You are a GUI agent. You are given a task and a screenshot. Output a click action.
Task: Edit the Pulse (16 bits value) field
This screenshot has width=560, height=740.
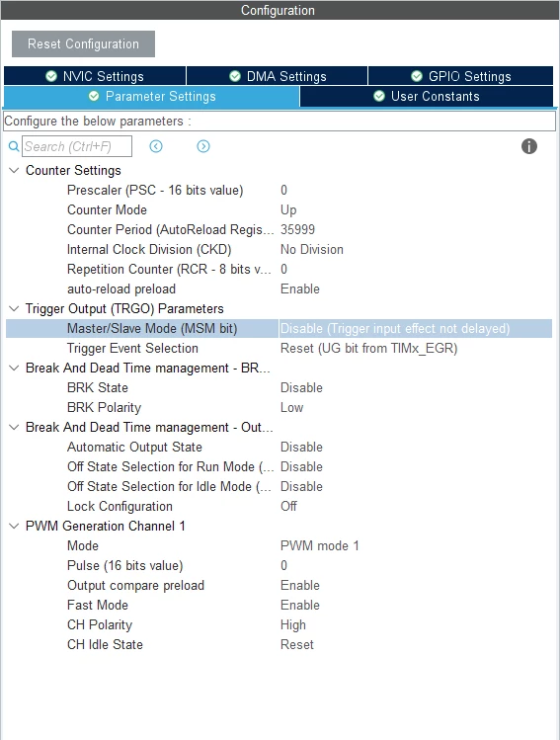click(283, 565)
